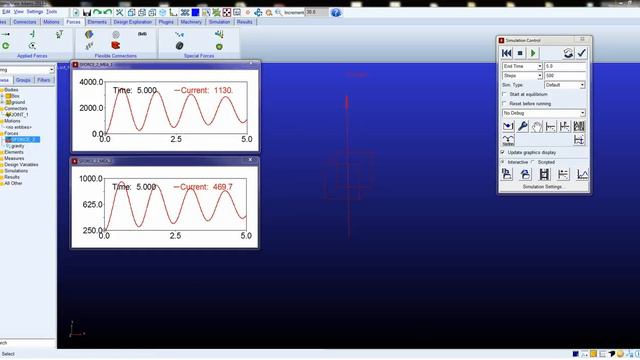Click the Simulation Settings... button
Screen dimensions: 640x360
click(543, 187)
